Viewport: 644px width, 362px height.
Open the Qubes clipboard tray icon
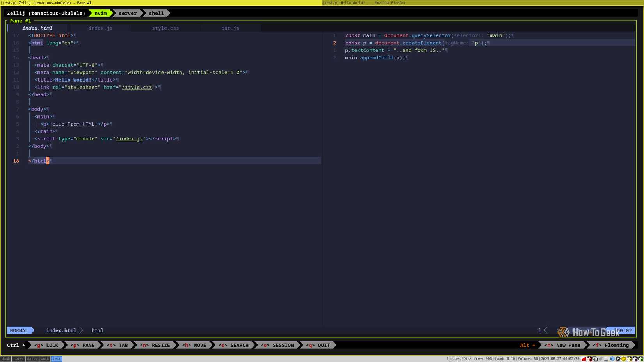(595, 359)
